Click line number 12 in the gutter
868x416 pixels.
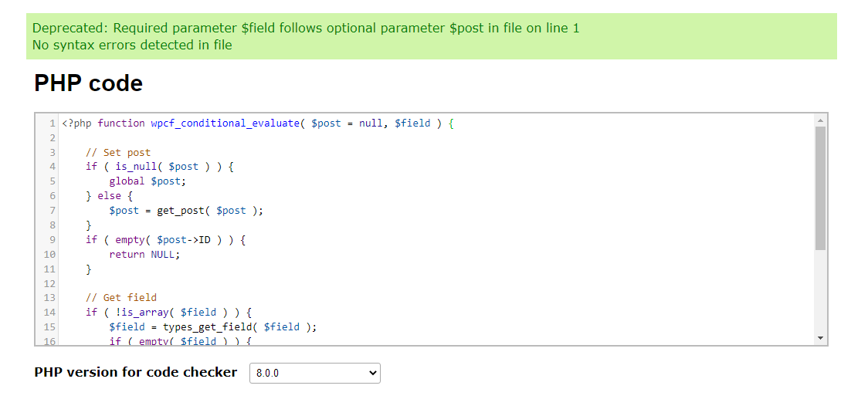[x=49, y=284]
